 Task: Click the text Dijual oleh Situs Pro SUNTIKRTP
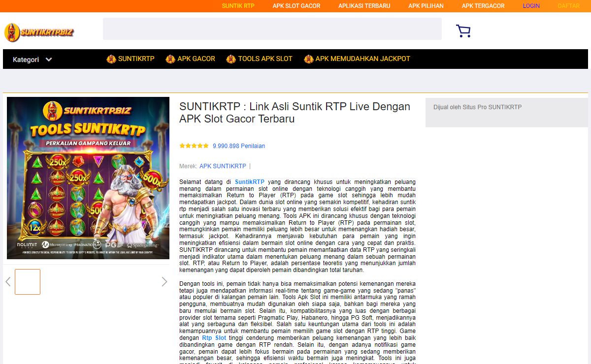[478, 107]
